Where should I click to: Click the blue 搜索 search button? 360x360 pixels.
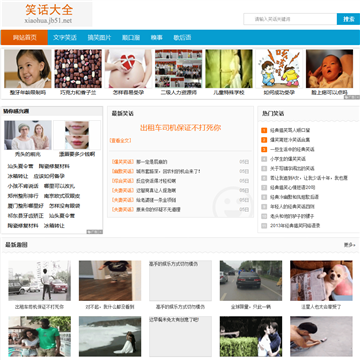click(x=348, y=19)
